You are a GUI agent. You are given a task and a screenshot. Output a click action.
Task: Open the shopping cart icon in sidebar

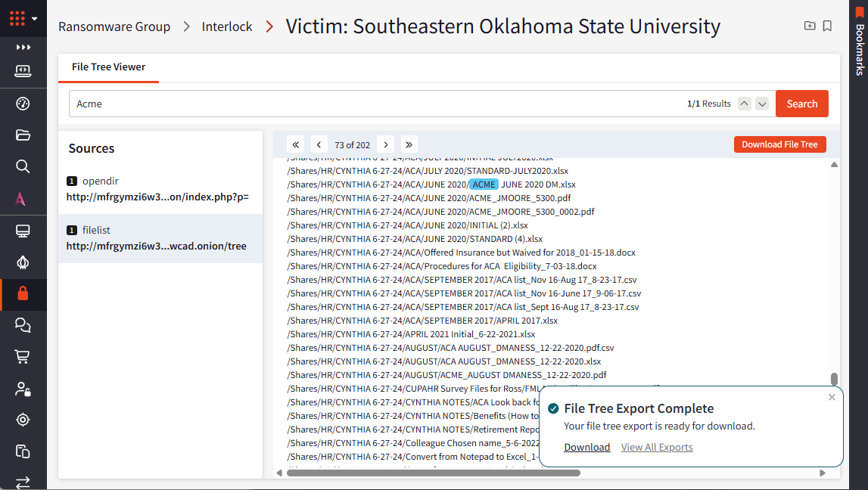23,357
